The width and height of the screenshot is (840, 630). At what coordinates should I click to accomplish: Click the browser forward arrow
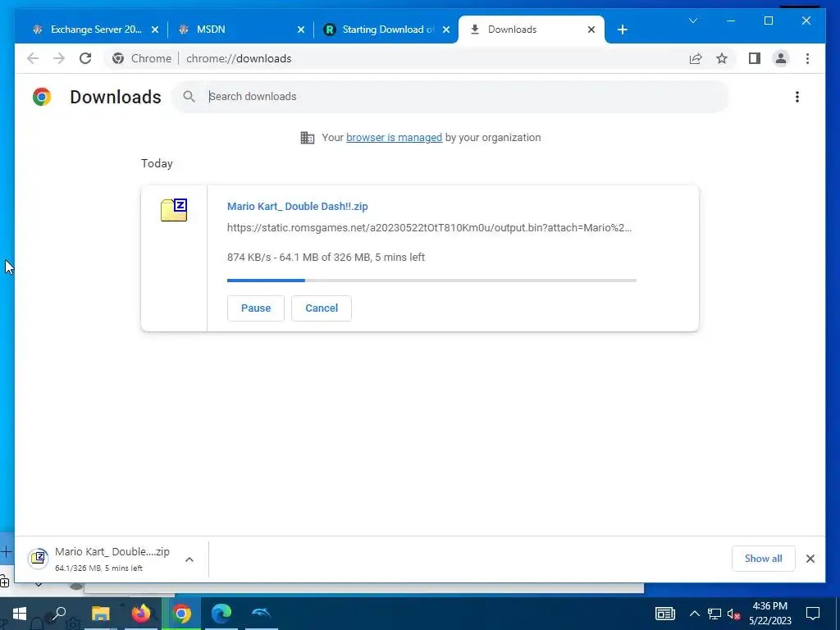click(x=59, y=58)
